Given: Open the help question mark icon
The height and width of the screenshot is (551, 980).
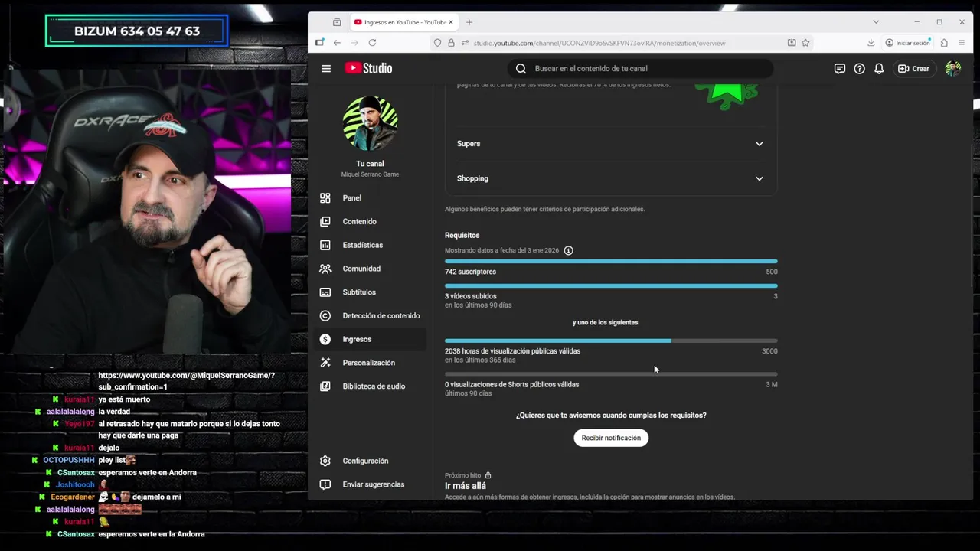Looking at the screenshot, I should (x=859, y=68).
